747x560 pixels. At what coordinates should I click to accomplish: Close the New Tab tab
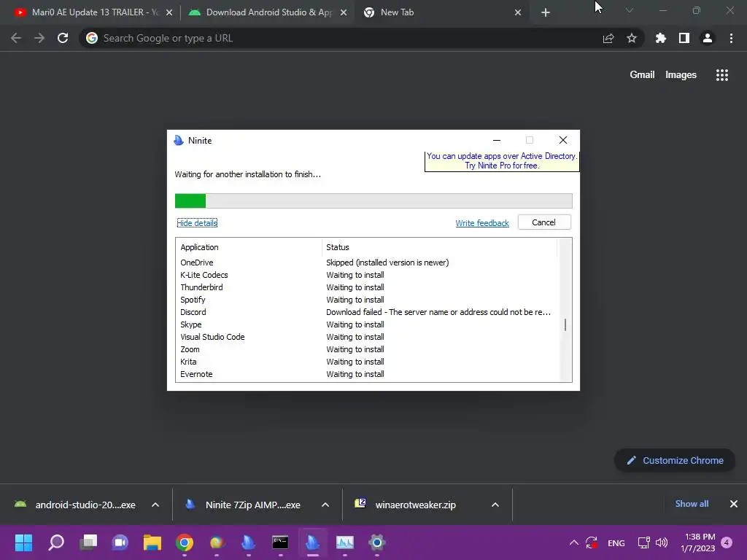click(x=518, y=12)
